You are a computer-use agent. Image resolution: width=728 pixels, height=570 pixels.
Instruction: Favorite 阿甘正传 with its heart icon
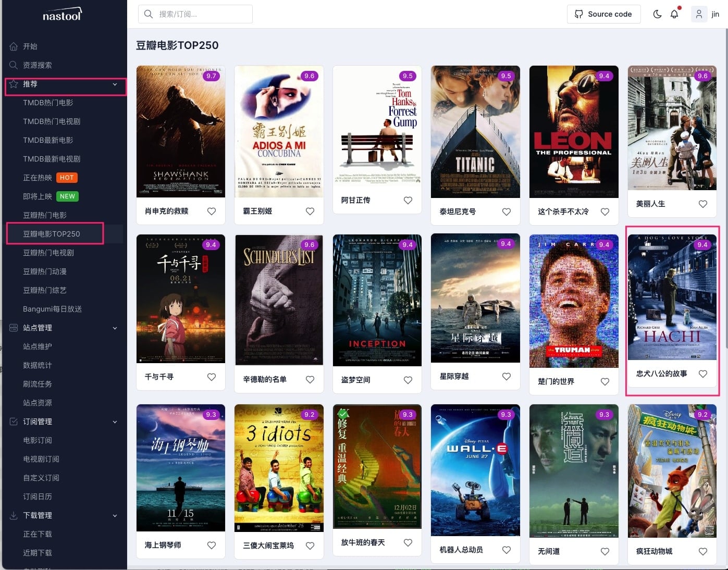tap(408, 200)
